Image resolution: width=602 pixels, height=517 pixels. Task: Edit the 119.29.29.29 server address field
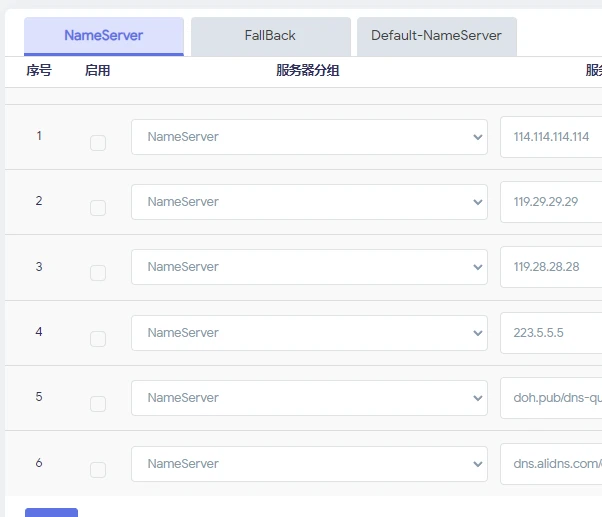551,202
